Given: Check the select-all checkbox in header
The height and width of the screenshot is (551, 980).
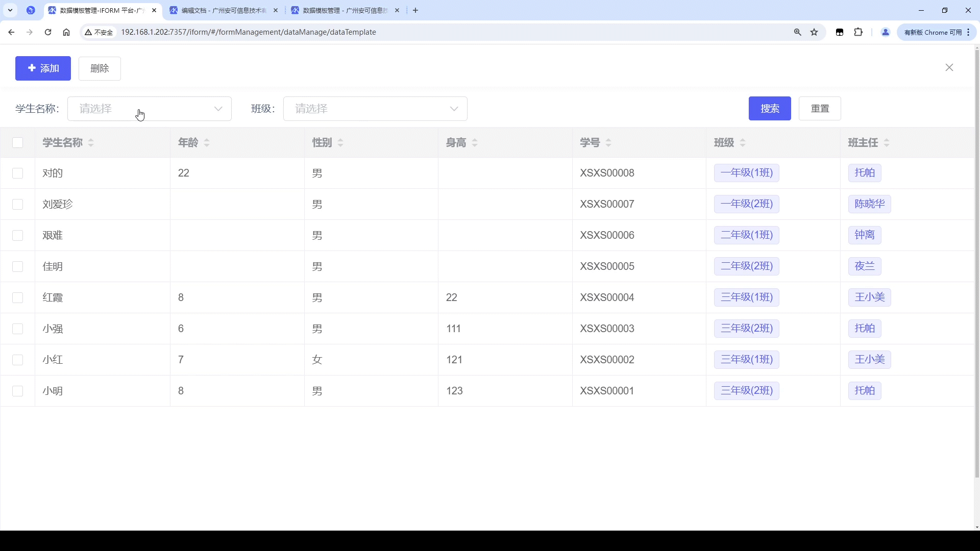Looking at the screenshot, I should pos(18,143).
